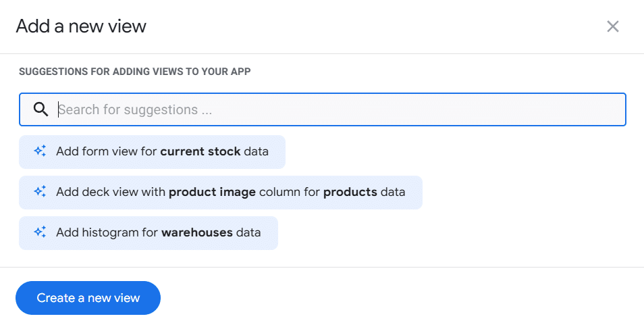644x327 pixels.
Task: Click the 'Search for suggestions ...' placeholder text
Action: 135,109
